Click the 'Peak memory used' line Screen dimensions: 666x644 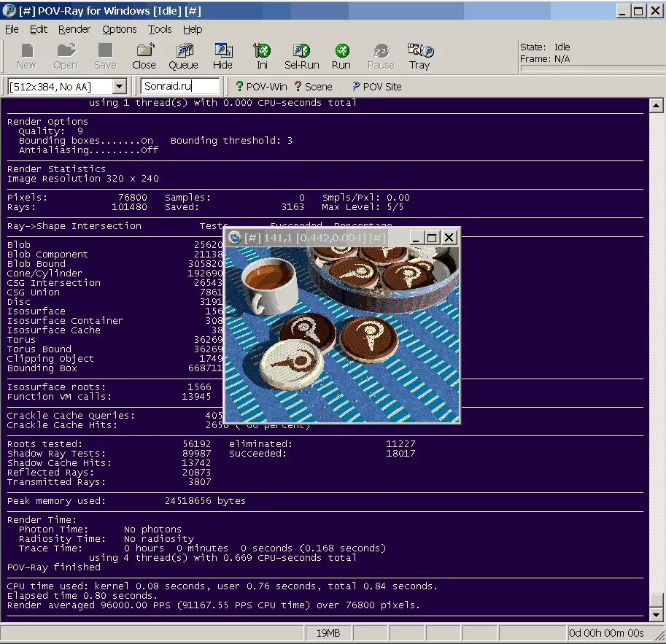126,501
